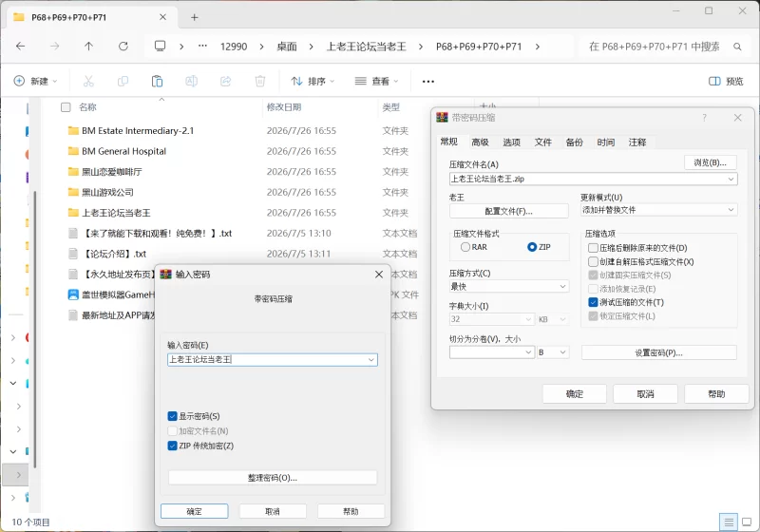This screenshot has width=760, height=532.
Task: Select the 【论坛介绍】.txt file icon
Action: tap(73, 254)
